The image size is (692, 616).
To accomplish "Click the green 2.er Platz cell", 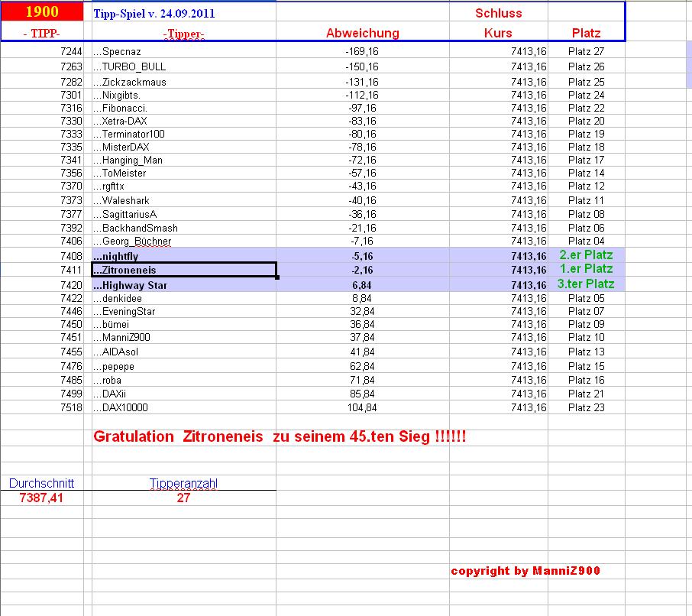I will point(586,255).
